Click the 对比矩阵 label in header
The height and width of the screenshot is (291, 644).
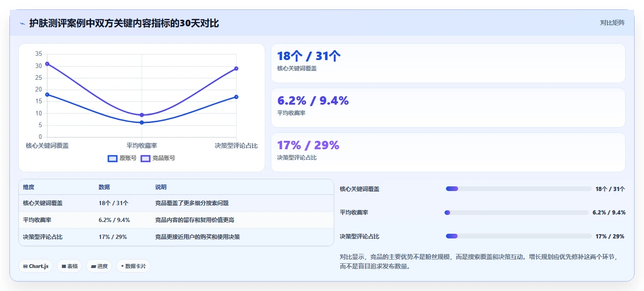click(x=612, y=23)
